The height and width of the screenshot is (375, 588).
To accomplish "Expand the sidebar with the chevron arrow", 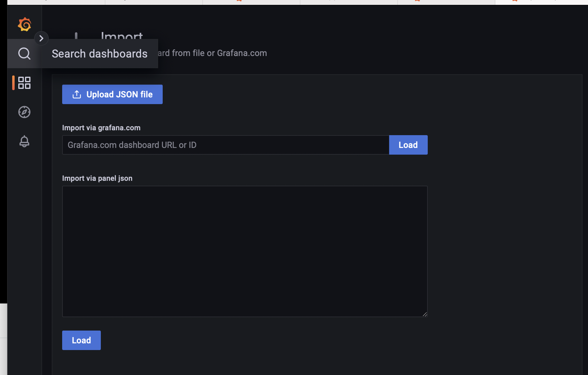I will coord(41,38).
